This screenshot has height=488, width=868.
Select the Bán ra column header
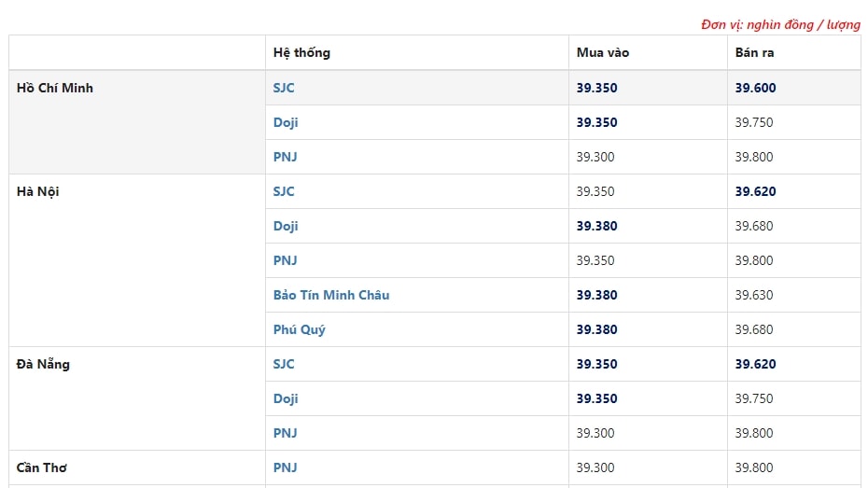tap(754, 52)
